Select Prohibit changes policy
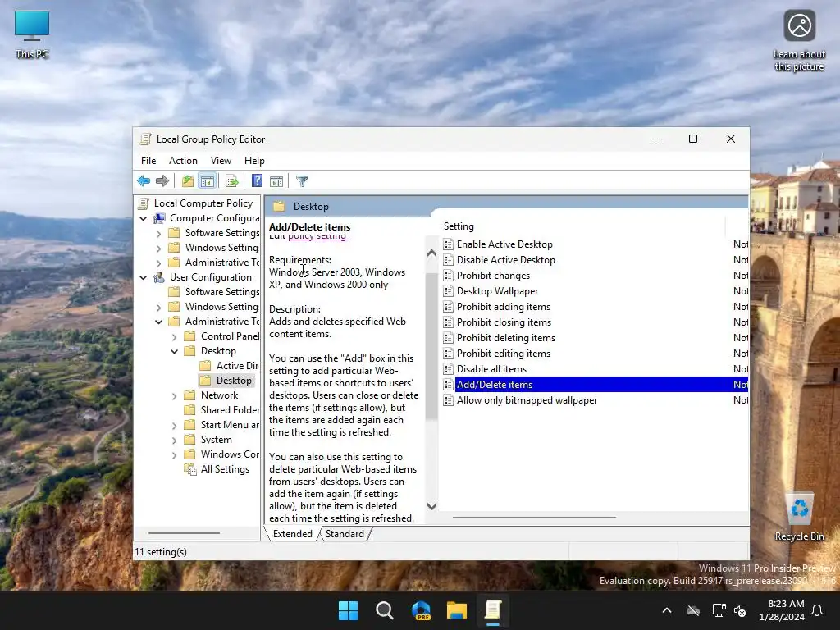Viewport: 840px width, 630px height. [493, 276]
